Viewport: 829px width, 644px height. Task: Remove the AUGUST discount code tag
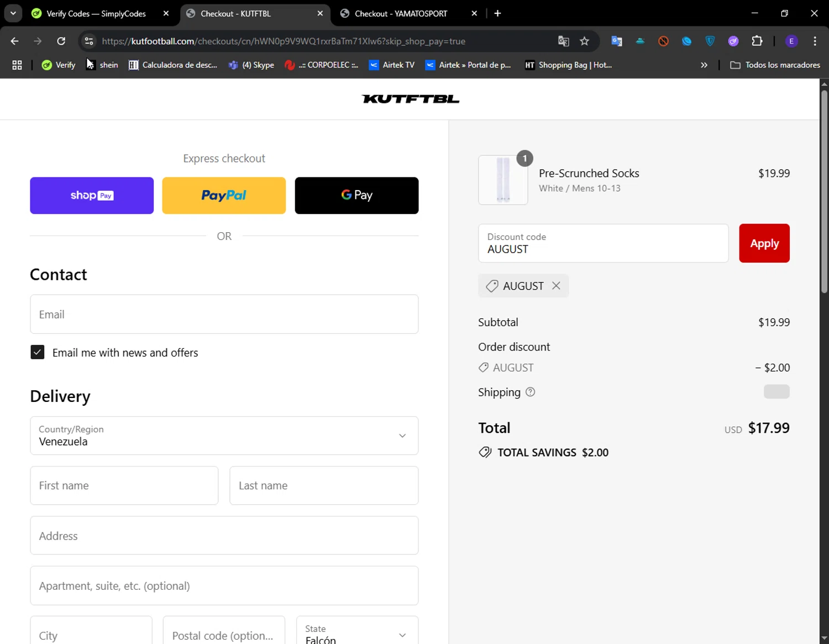point(556,286)
